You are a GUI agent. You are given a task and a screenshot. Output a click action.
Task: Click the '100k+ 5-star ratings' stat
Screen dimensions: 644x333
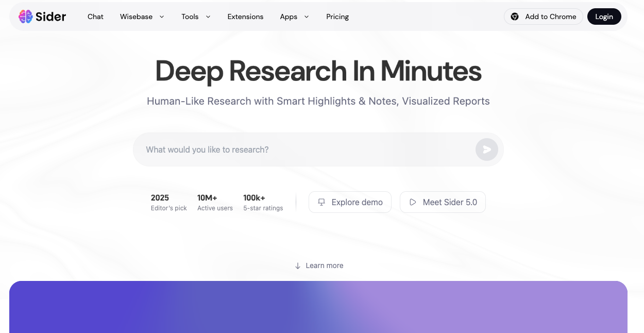coord(263,203)
